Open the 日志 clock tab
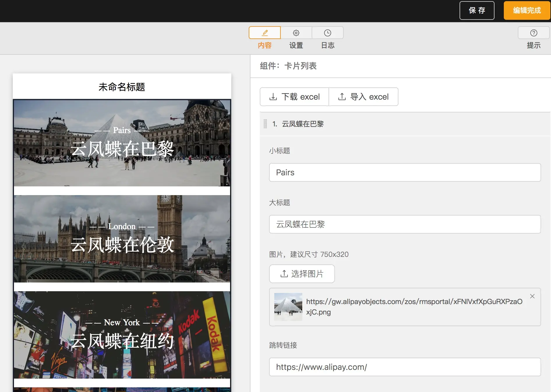This screenshot has height=392, width=551. click(x=328, y=33)
